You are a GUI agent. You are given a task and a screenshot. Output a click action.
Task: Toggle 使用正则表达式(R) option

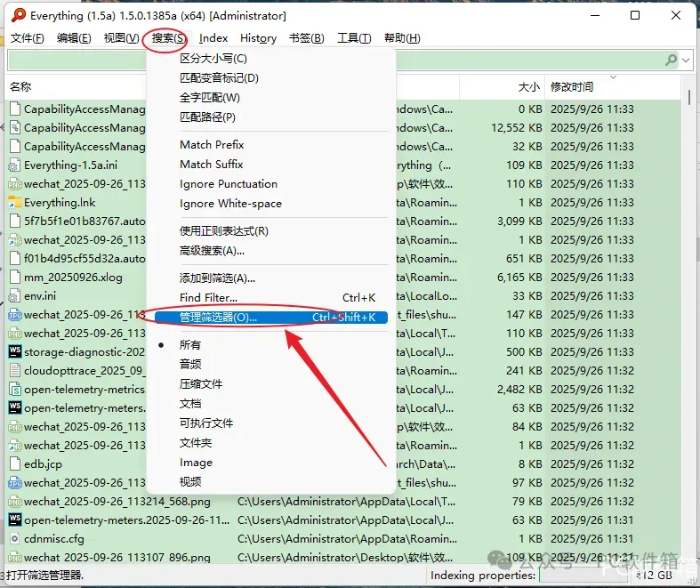click(271, 231)
